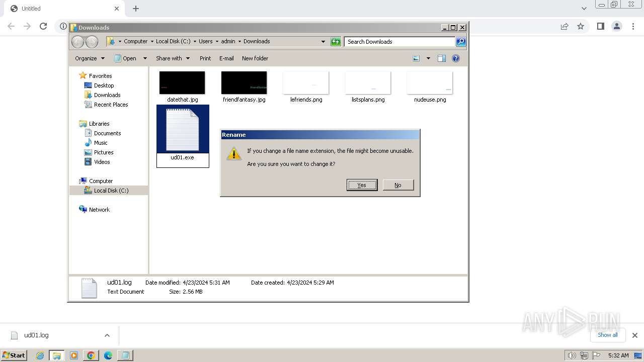Click the Chrome share page icon
The image size is (644, 362).
pyautogui.click(x=565, y=26)
